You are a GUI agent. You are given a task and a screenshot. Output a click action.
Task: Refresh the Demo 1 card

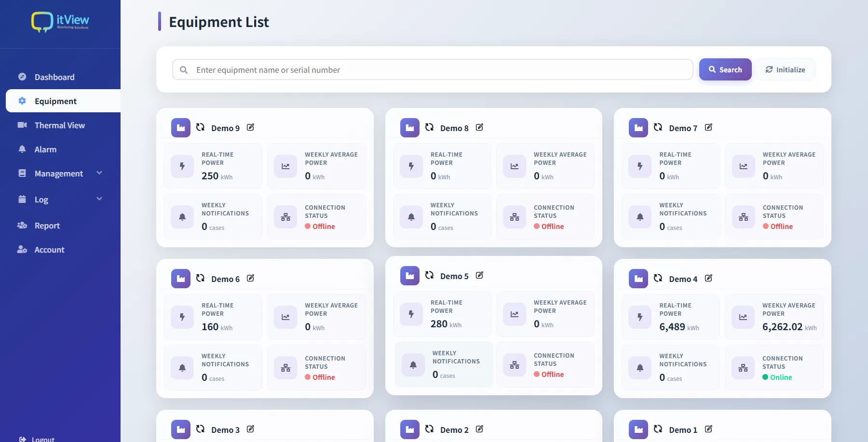pyautogui.click(x=658, y=429)
